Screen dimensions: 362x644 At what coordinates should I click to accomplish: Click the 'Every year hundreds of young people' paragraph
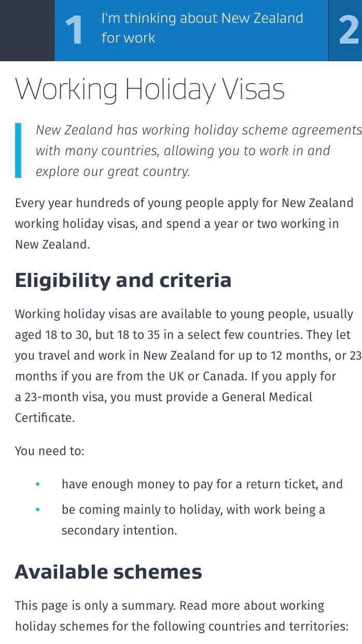tap(184, 224)
